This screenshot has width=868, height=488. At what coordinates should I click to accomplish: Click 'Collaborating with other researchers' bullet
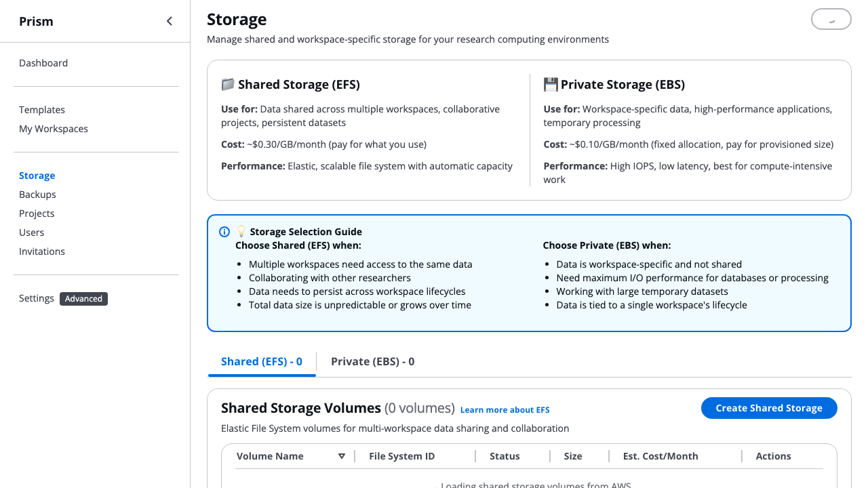[330, 278]
